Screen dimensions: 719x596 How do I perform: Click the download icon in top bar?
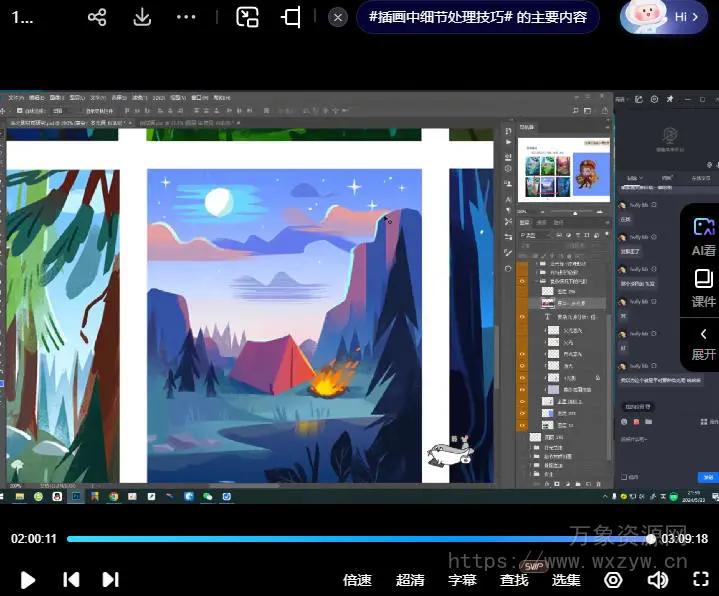142,17
